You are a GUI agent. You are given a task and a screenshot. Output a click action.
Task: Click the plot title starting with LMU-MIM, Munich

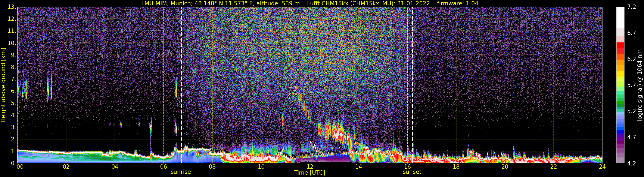click(310, 3)
